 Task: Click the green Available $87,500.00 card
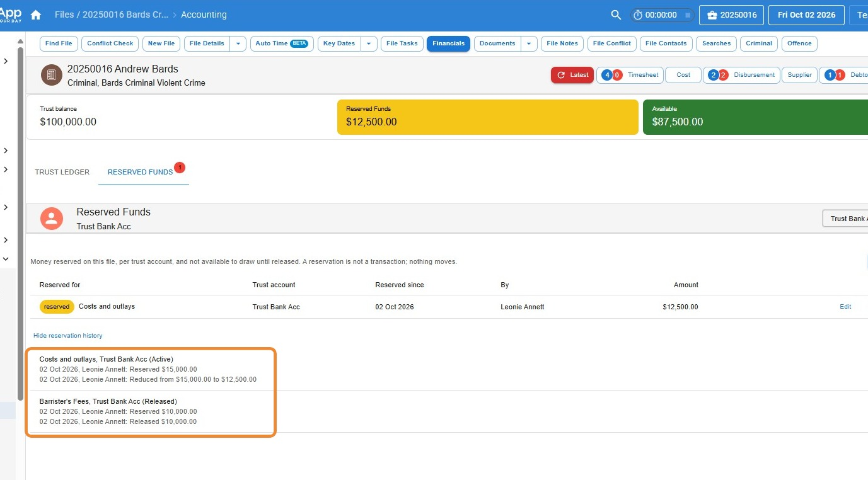pyautogui.click(x=755, y=117)
